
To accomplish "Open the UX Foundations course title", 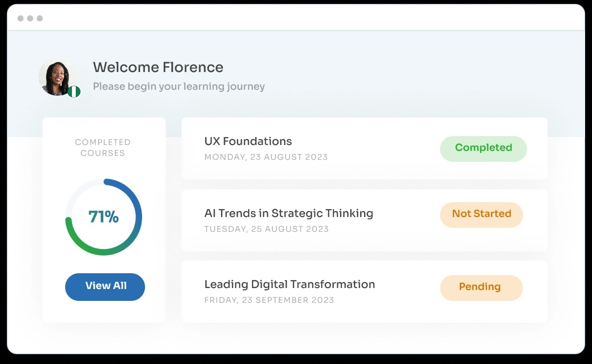I will 248,142.
